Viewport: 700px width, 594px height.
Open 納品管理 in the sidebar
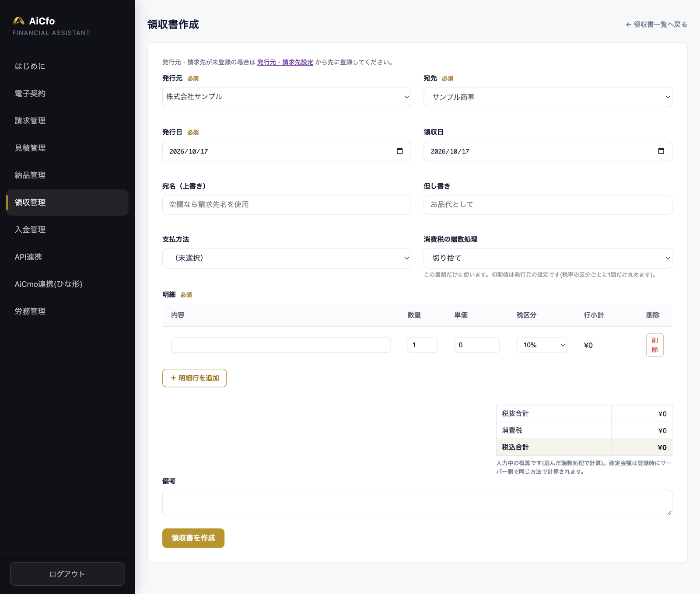(x=67, y=175)
